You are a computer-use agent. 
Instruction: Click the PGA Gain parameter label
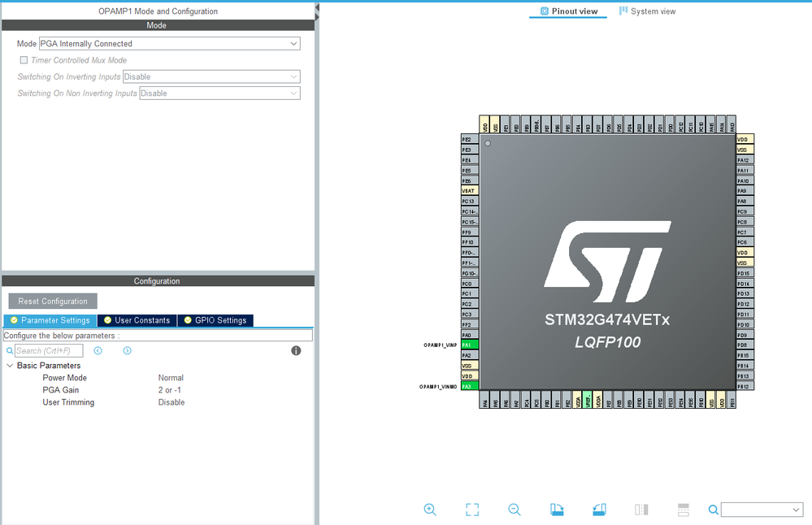61,390
